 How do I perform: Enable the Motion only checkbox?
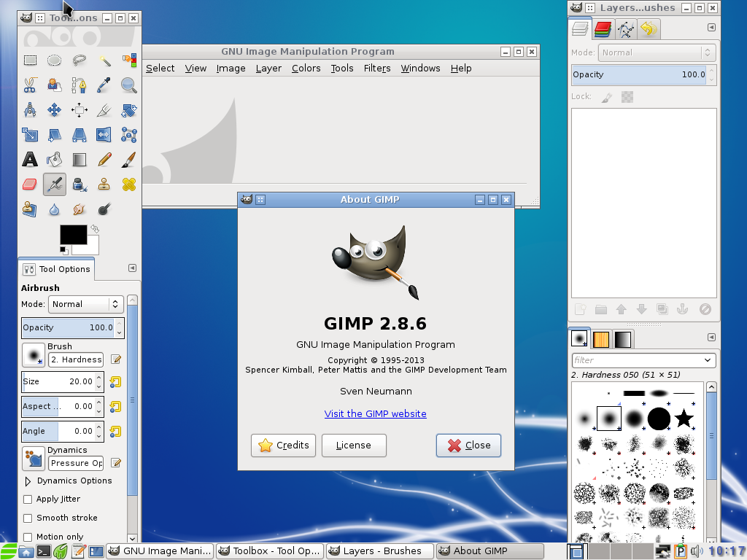(x=28, y=537)
